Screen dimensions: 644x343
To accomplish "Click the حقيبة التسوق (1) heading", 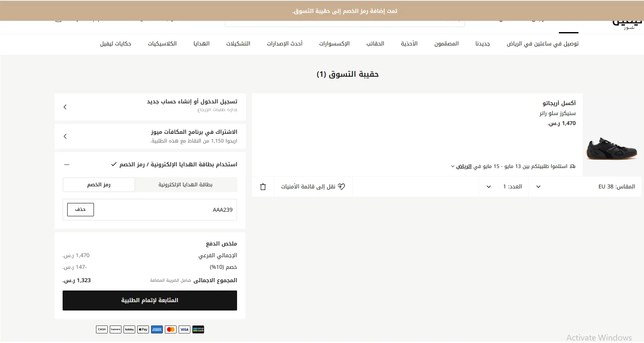I will click(x=348, y=74).
